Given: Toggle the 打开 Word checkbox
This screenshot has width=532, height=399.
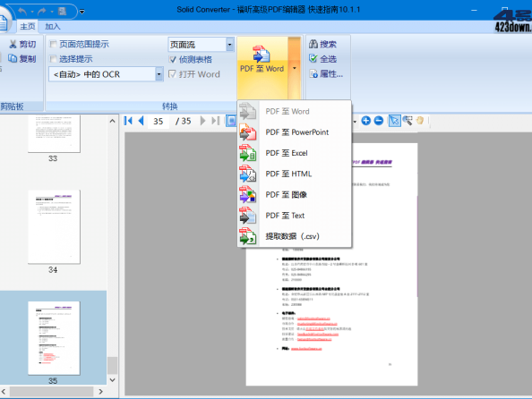Looking at the screenshot, I should (172, 74).
